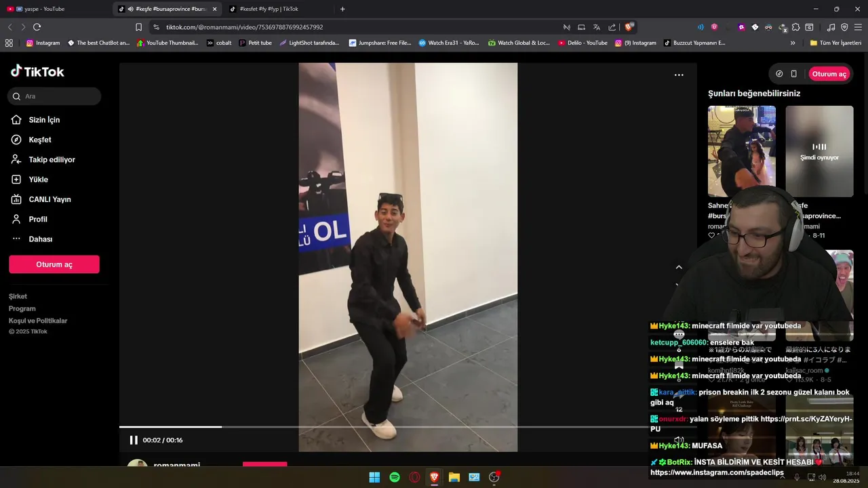
Task: Open the Petit tube bookmark
Action: (x=256, y=43)
